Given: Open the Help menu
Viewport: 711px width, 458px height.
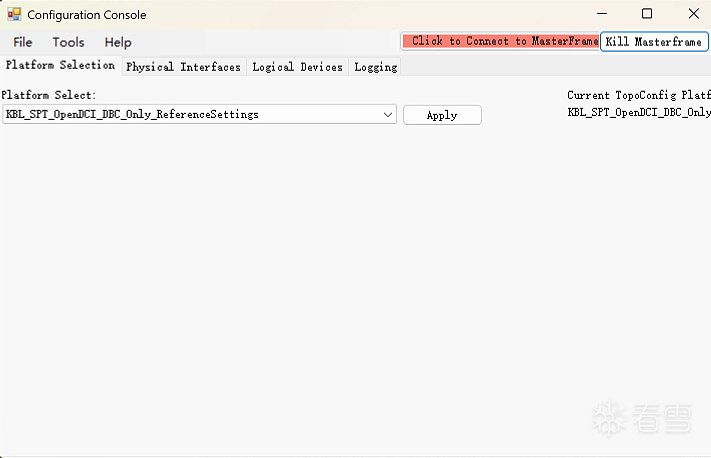Looking at the screenshot, I should tap(118, 42).
